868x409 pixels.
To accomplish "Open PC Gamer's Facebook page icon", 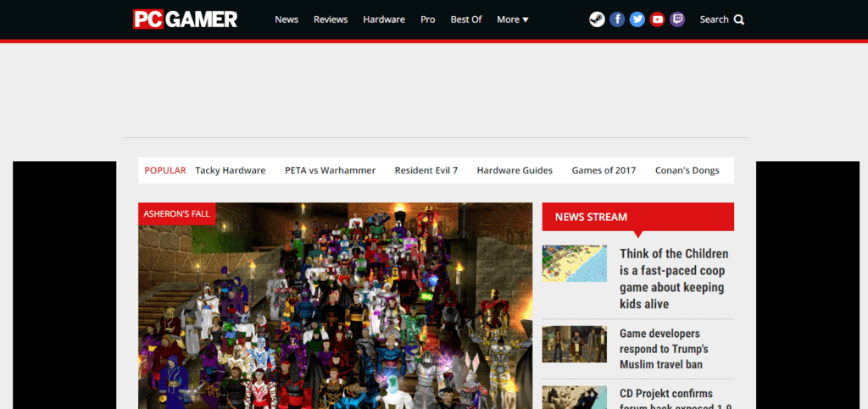I will [x=617, y=19].
